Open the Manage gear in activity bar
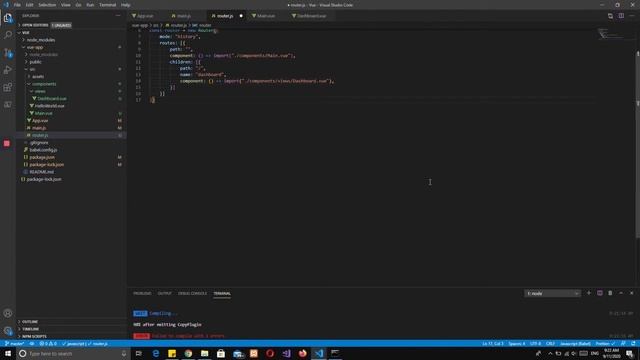 [8, 331]
